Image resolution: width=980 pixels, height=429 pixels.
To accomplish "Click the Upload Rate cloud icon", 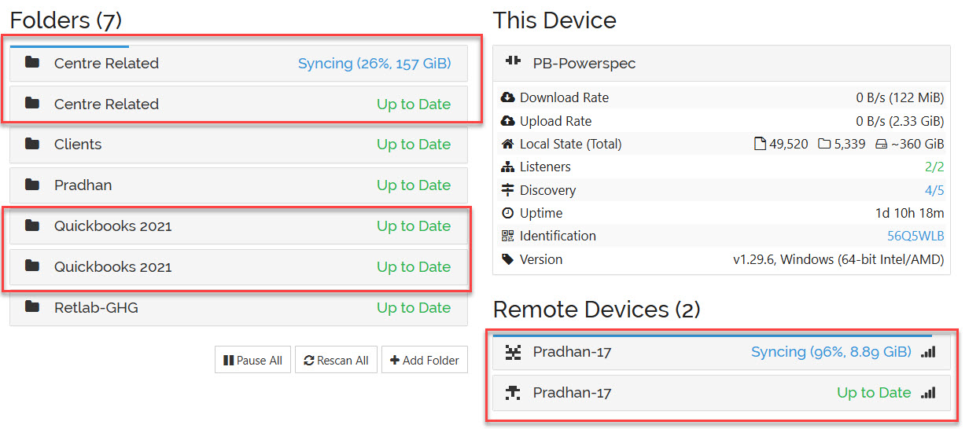I will 507,121.
